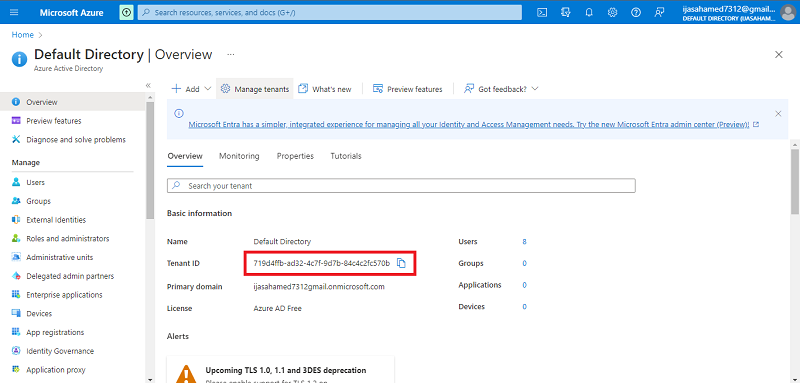Focus the top resources search box

pos(330,12)
